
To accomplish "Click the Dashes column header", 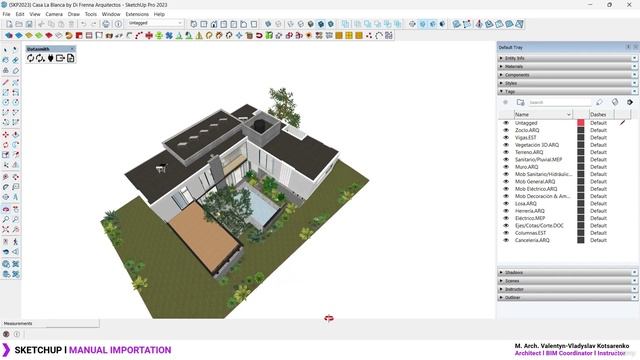I will 601,115.
